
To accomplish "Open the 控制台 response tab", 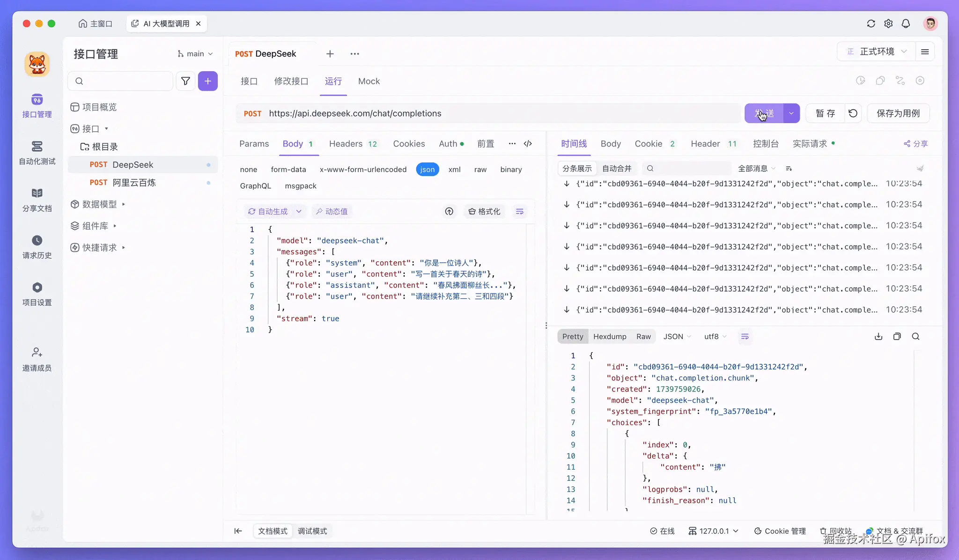I will coord(766,144).
